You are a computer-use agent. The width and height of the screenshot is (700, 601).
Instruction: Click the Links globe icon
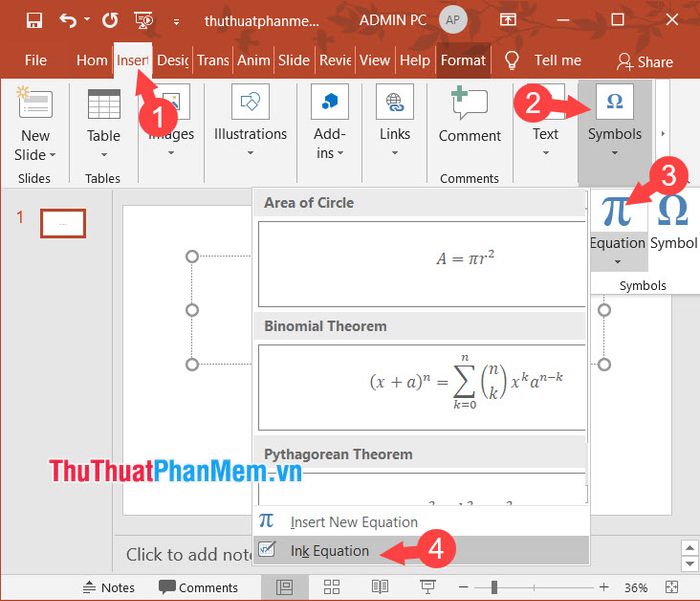395,102
